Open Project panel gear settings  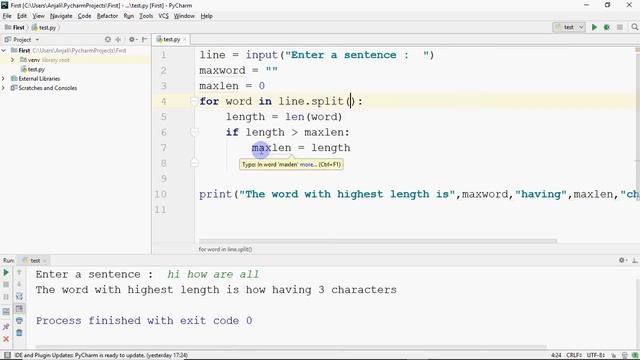tap(132, 40)
